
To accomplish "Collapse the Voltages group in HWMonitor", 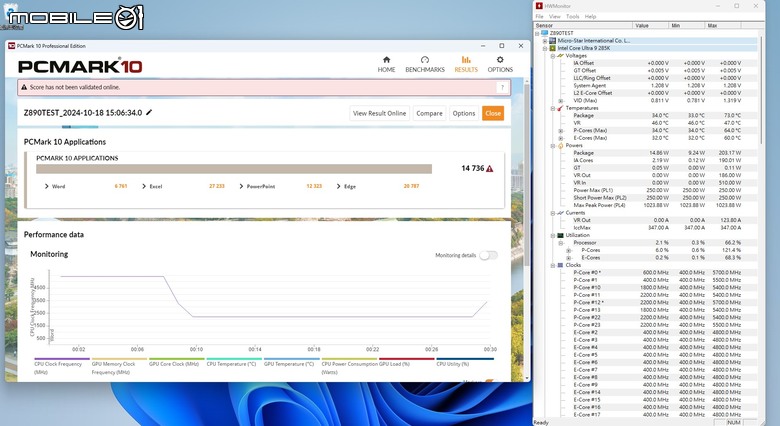I will pos(553,56).
